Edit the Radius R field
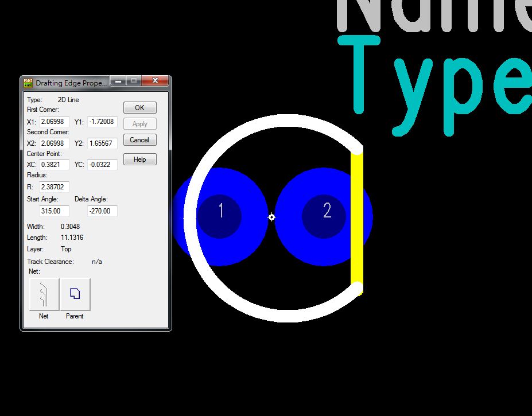532x416 pixels. [55, 186]
